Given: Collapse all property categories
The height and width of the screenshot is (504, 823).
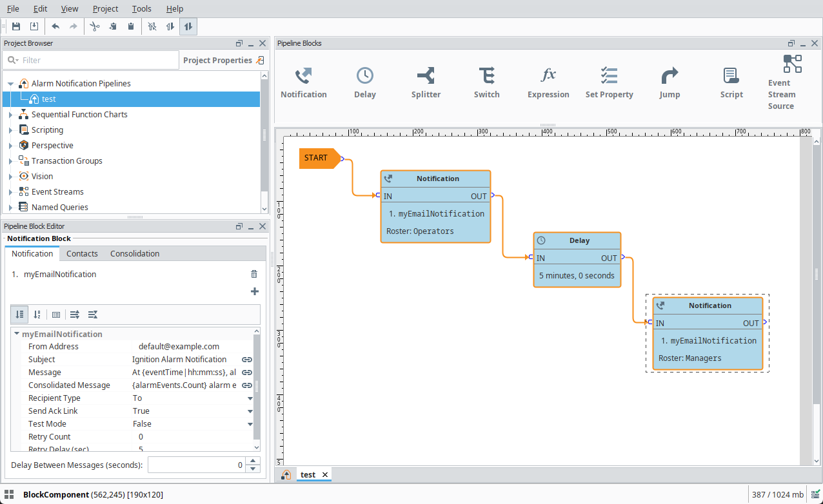Looking at the screenshot, I should [93, 315].
